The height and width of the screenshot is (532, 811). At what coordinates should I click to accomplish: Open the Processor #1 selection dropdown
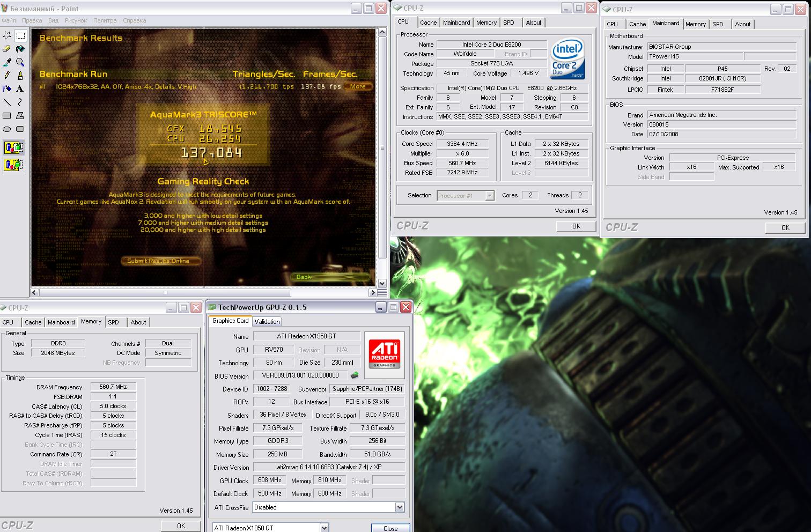[x=489, y=196]
